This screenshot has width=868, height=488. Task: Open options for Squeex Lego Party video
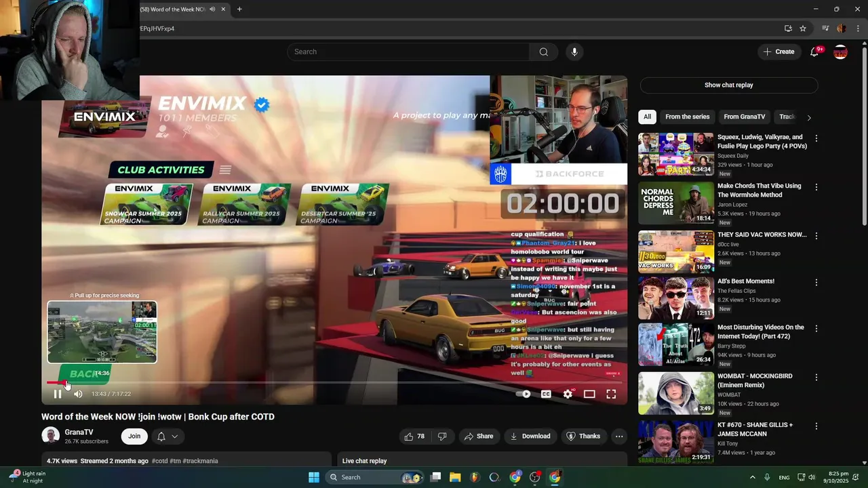(x=816, y=138)
